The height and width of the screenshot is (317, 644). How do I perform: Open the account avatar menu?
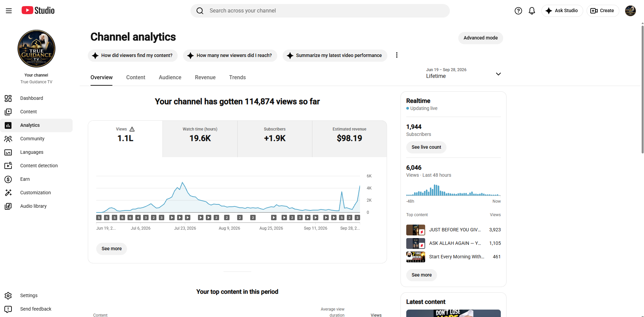(630, 11)
